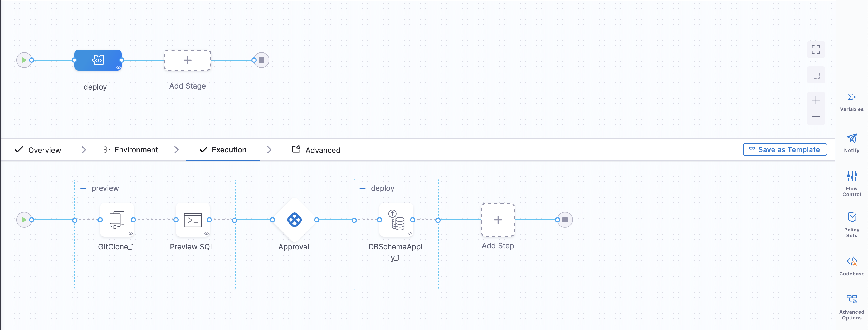The height and width of the screenshot is (330, 868).
Task: Click the execution start play node
Action: pyautogui.click(x=24, y=220)
